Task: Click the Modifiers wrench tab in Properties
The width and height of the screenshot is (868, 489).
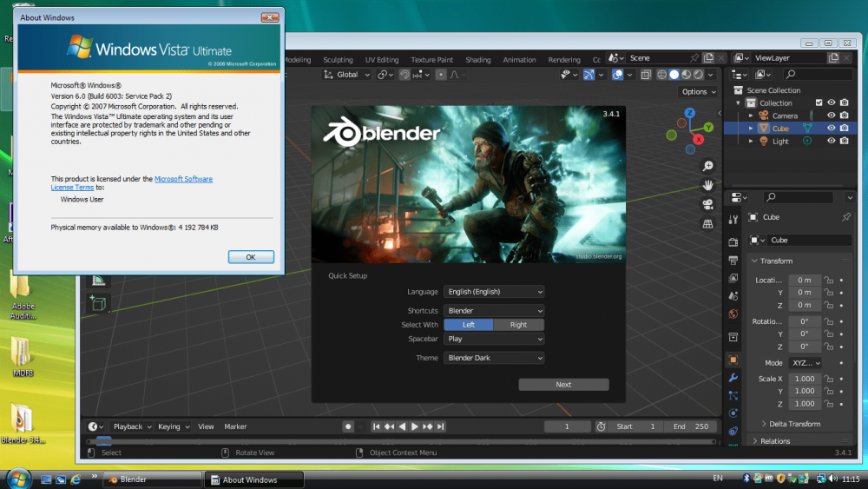Action: [x=733, y=378]
